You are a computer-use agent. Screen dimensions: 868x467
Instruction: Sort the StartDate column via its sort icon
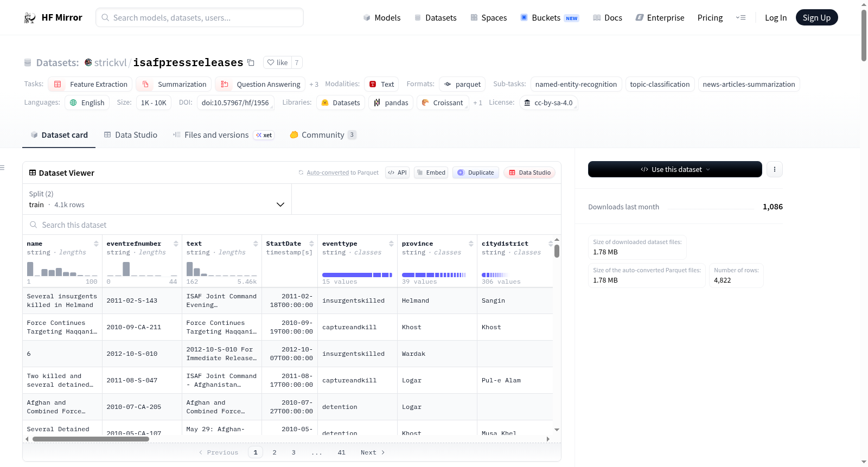311,244
